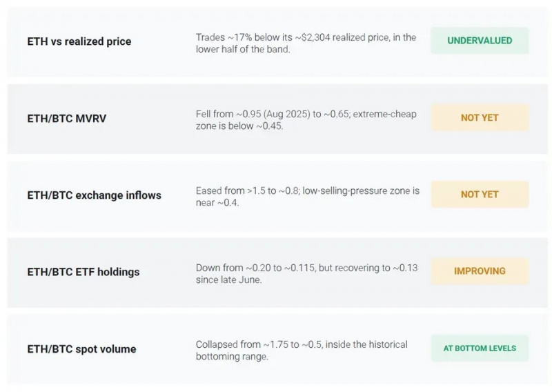552x392 pixels.
Task: Select the ETH/BTC ETF holdings label
Action: coord(83,272)
